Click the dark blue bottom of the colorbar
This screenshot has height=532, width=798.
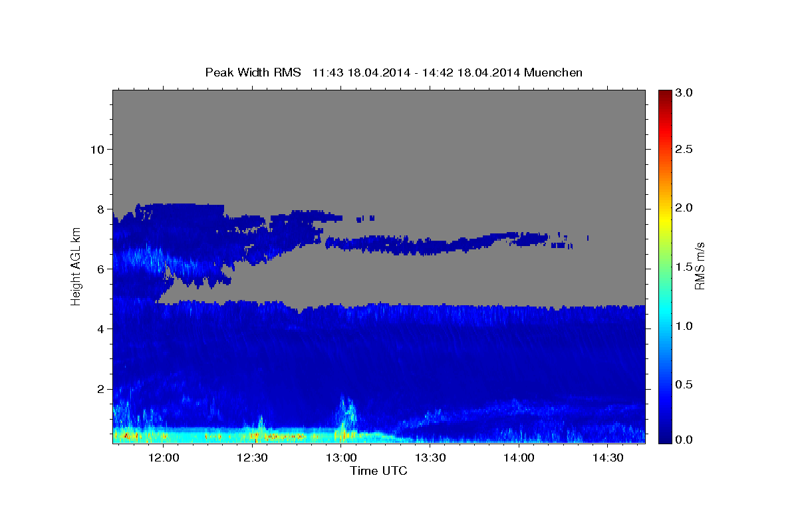pyautogui.click(x=665, y=436)
